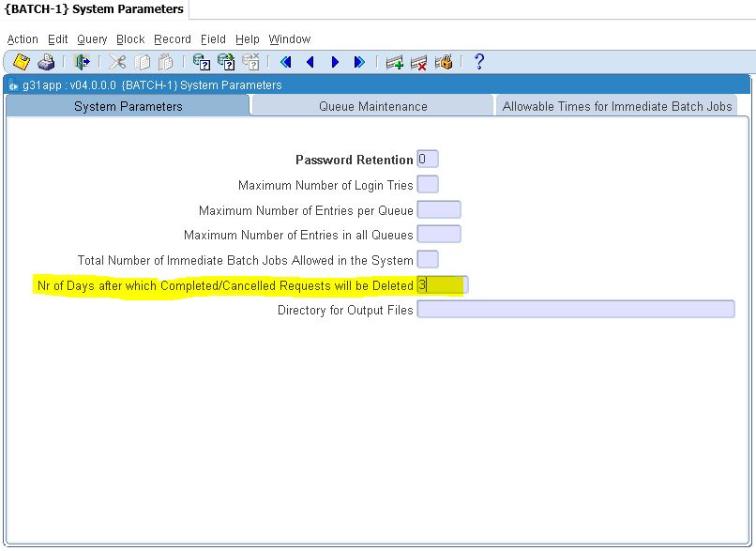
Task: Select the Maximum Entries in all Queues field
Action: (439, 235)
